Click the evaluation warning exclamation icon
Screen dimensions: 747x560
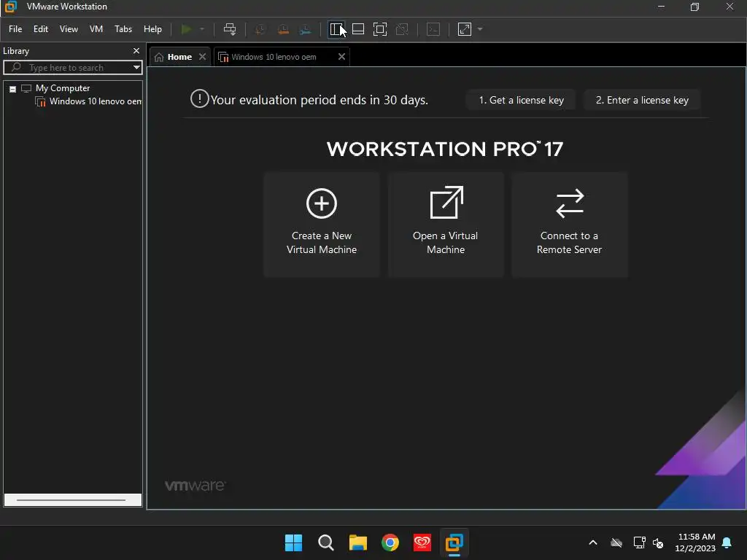click(x=199, y=99)
